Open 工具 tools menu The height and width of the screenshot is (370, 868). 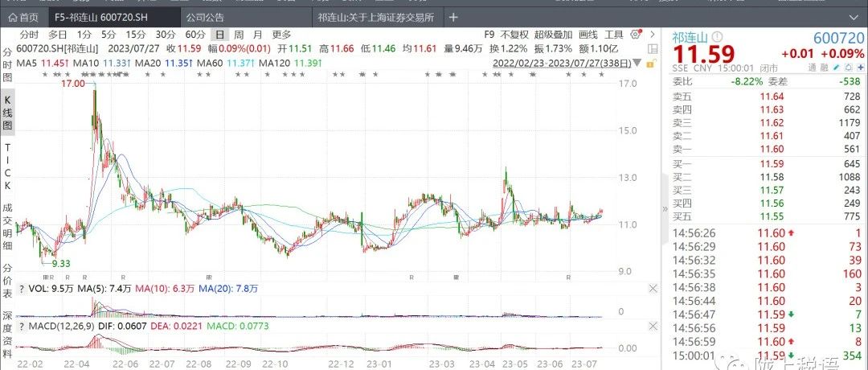pyautogui.click(x=613, y=35)
